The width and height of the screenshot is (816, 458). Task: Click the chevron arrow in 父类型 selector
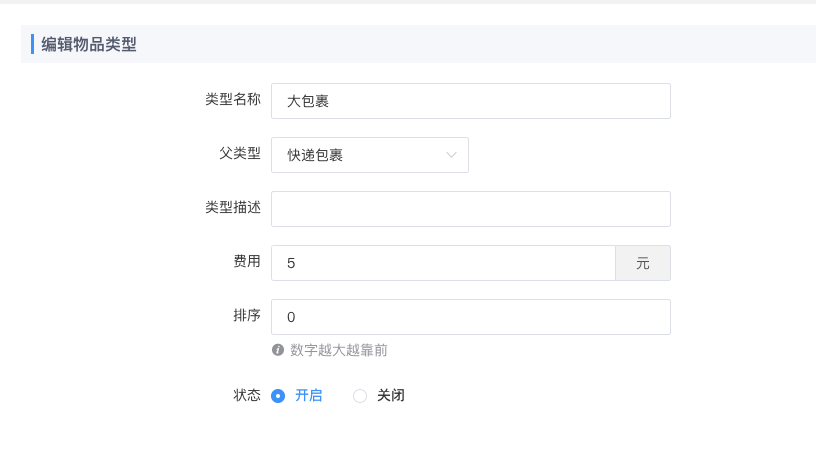coord(451,155)
